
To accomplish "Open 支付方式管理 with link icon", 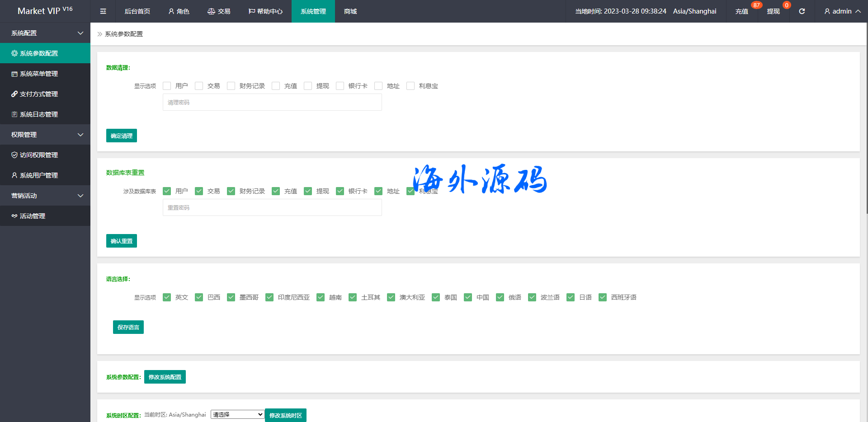I will pos(39,94).
